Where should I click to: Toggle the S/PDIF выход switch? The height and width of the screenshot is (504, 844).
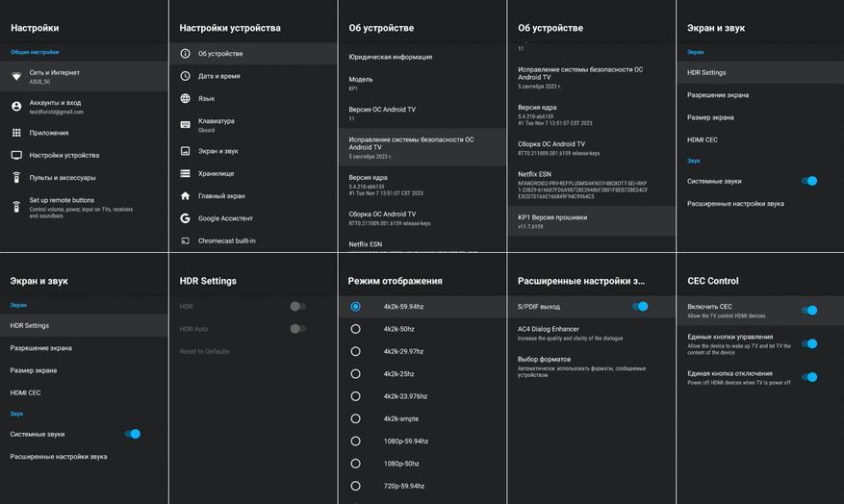[x=640, y=307]
